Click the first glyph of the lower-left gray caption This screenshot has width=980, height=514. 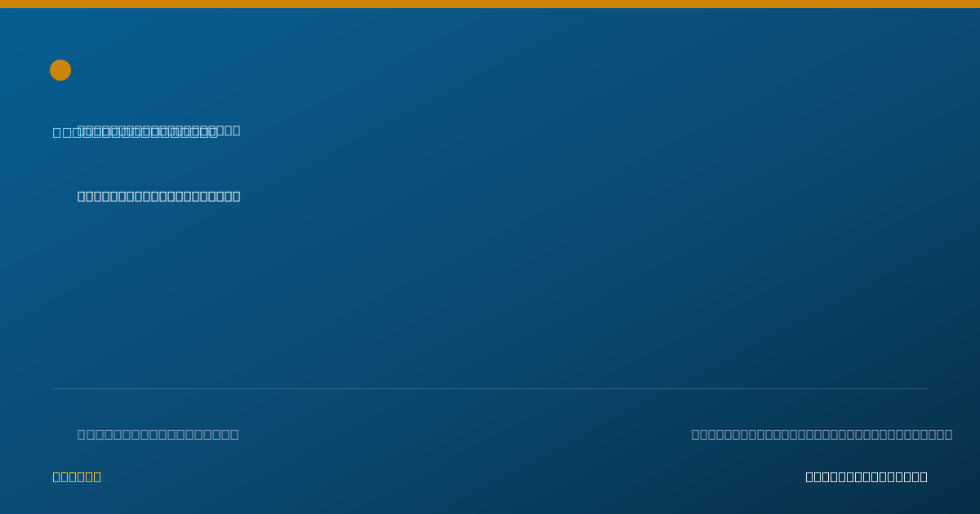[82, 434]
